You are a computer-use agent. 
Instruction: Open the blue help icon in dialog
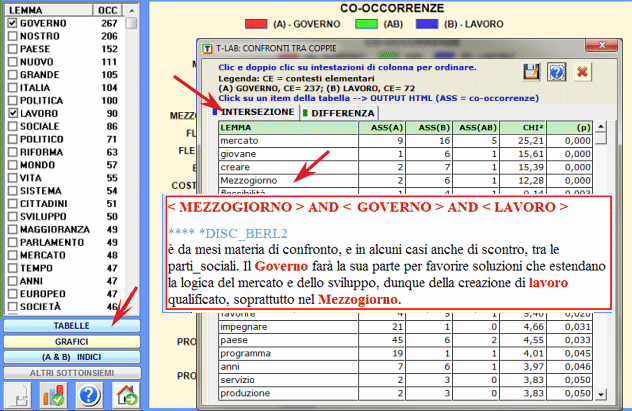click(x=557, y=73)
